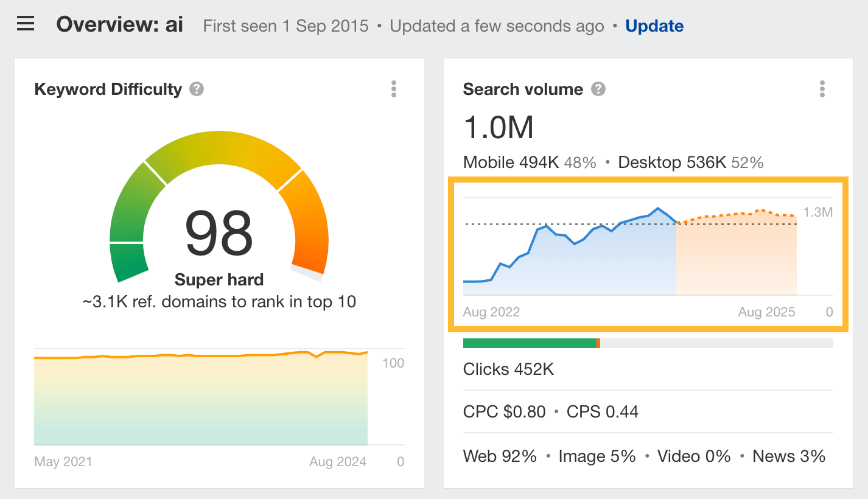The image size is (868, 499).
Task: Click the Keyword Difficulty history chart
Action: [201, 396]
